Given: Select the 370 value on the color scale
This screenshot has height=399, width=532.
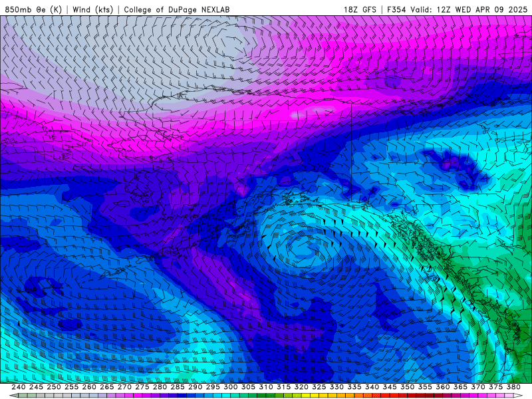Looking at the screenshot, I should [477, 387].
